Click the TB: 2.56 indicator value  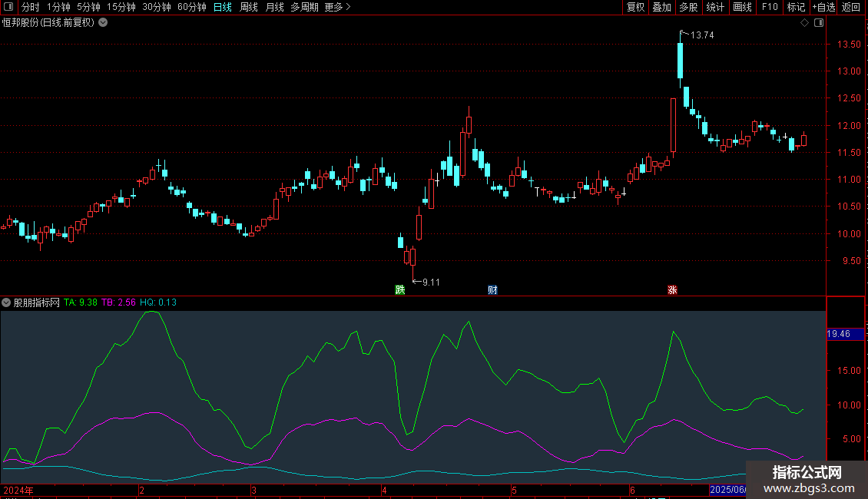coord(118,302)
